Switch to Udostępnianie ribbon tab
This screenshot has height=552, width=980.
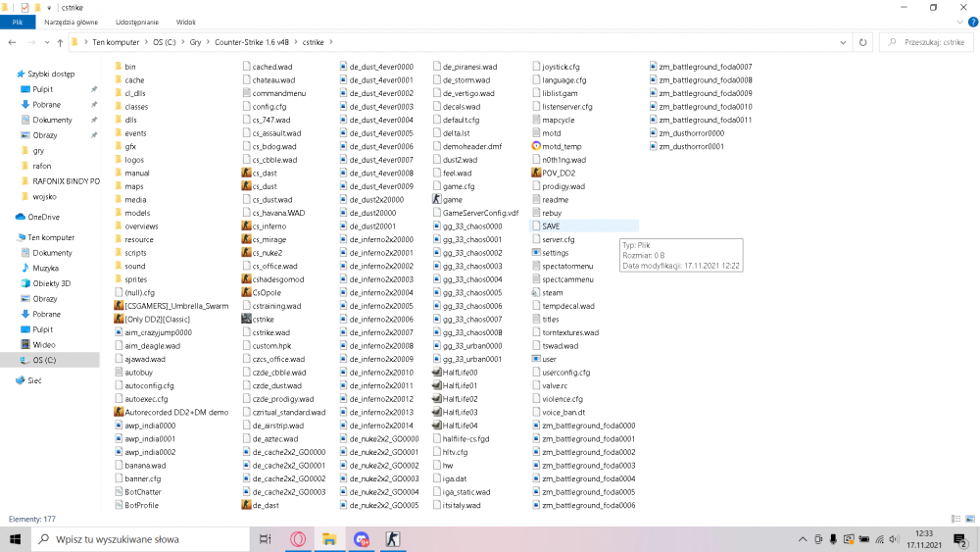click(137, 22)
